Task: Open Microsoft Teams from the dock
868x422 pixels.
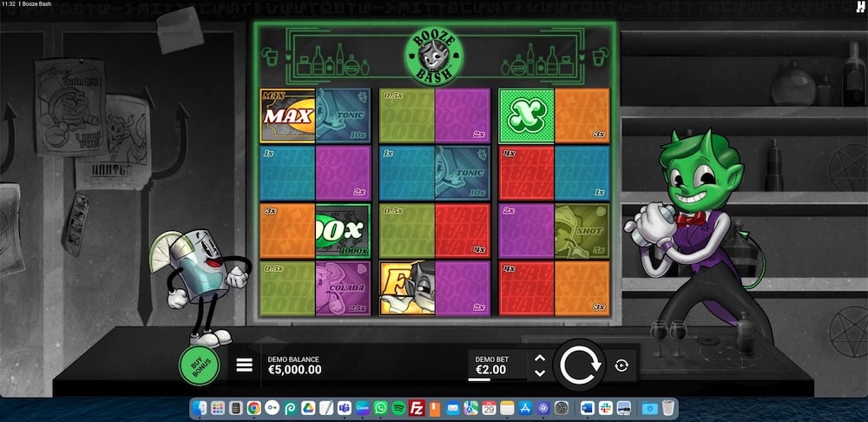Action: 345,409
